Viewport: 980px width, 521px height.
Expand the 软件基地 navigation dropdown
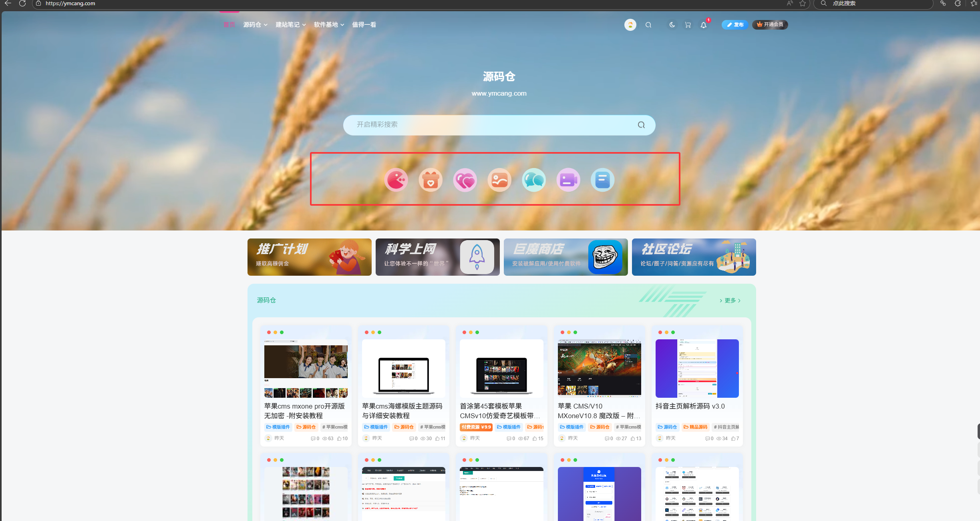(x=329, y=25)
